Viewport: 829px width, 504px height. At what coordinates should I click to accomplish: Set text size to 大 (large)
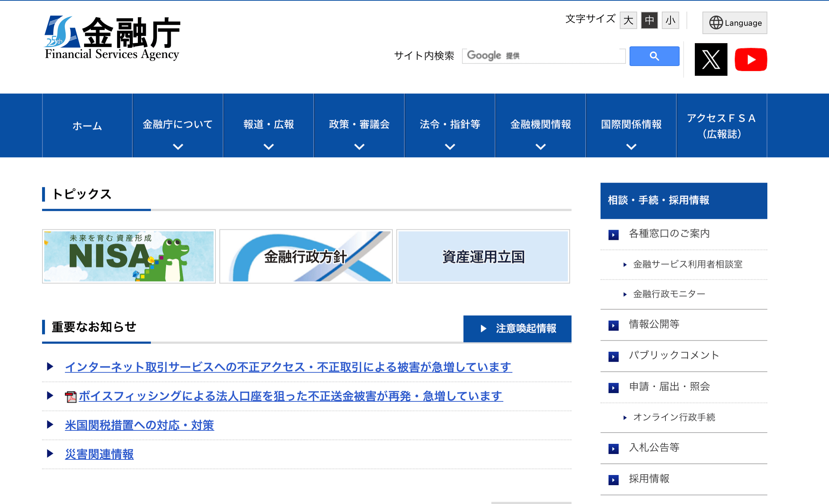[x=628, y=21]
